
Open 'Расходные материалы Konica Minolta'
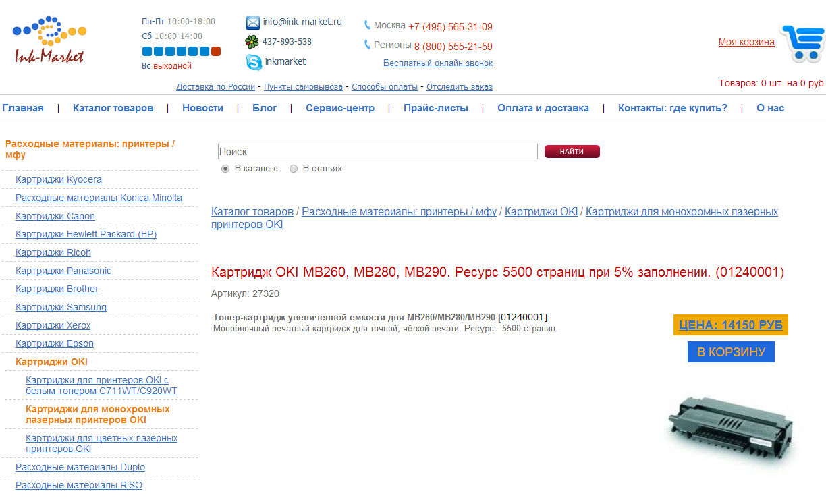[99, 198]
